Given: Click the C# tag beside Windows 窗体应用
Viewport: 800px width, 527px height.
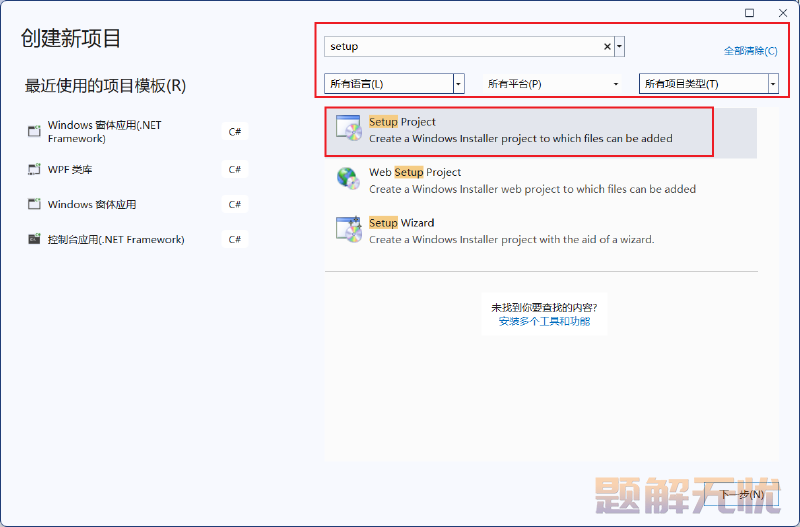Looking at the screenshot, I should click(235, 204).
